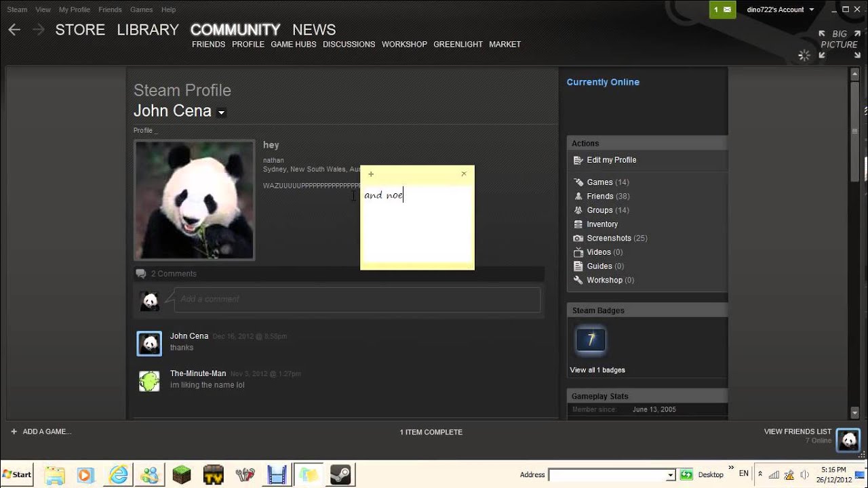Open GAME HUBS subtab
The width and height of the screenshot is (868, 488).
(294, 44)
